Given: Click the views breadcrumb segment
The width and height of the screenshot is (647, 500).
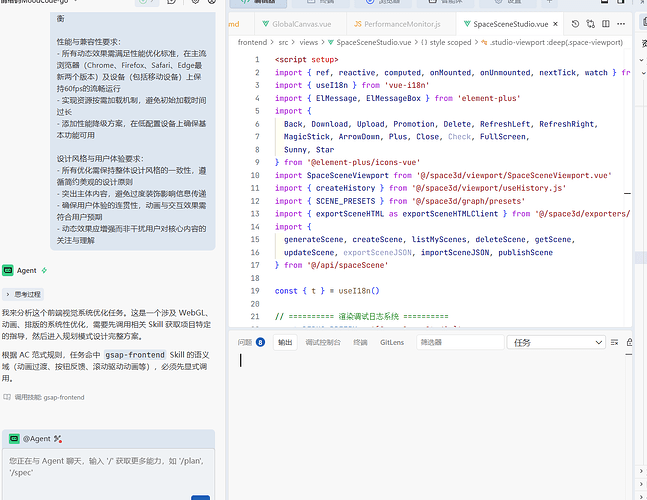Looking at the screenshot, I should pyautogui.click(x=309, y=42).
